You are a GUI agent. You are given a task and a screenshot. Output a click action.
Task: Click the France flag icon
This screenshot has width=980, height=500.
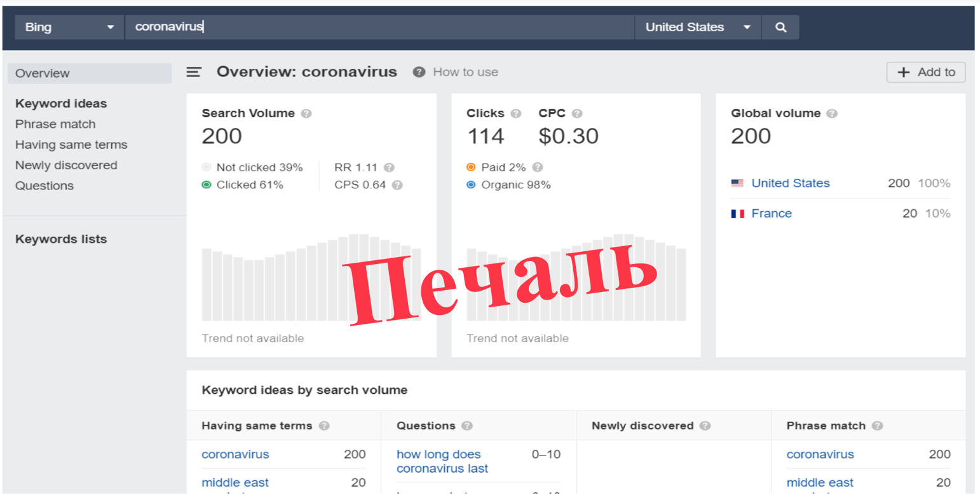[x=737, y=213]
